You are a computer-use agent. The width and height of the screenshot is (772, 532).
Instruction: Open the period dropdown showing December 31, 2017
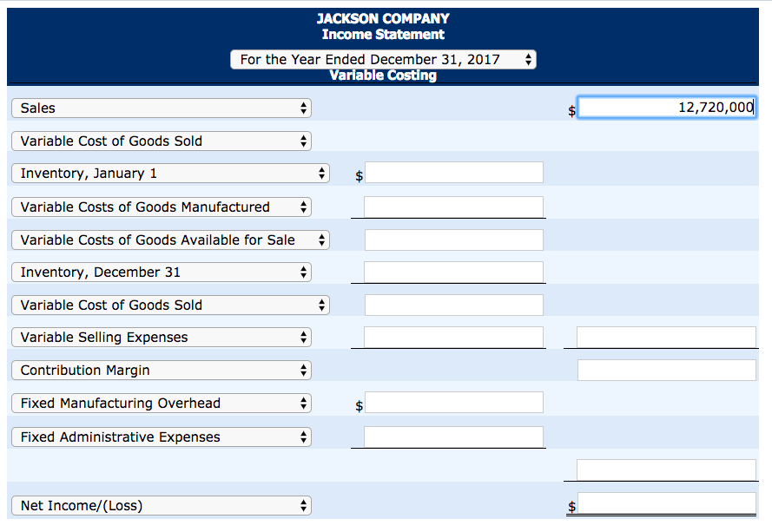tap(383, 60)
